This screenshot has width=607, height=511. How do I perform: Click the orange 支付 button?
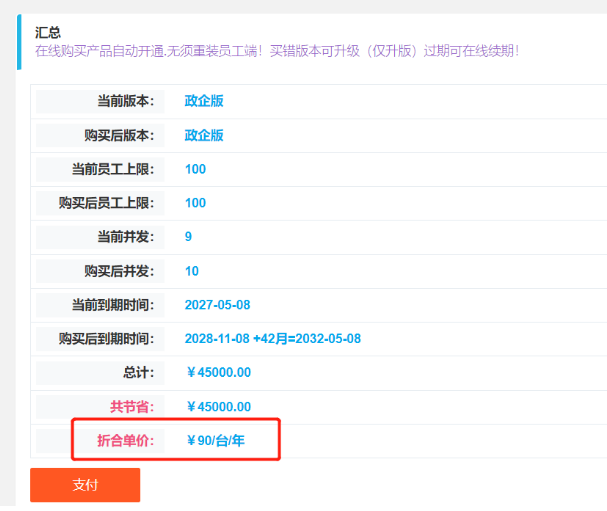tap(85, 485)
